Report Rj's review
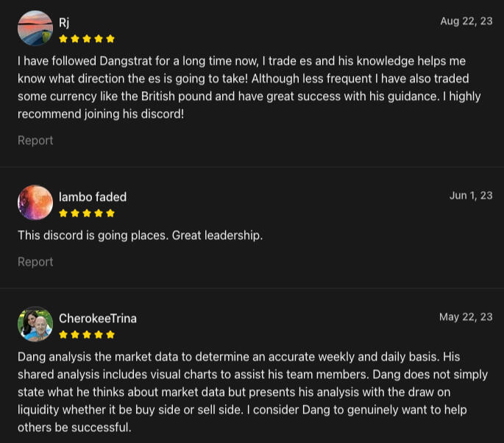 point(35,140)
